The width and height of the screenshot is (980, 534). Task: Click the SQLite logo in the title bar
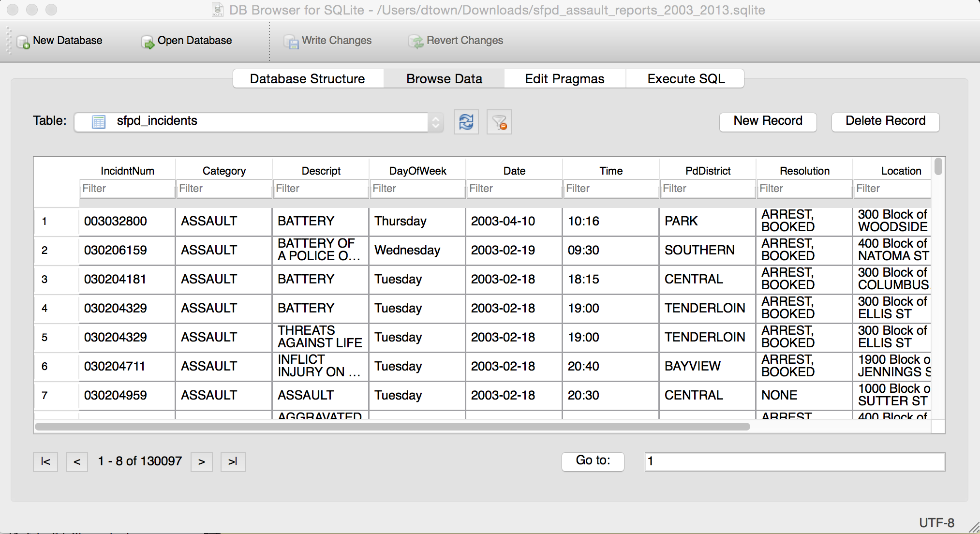point(218,9)
